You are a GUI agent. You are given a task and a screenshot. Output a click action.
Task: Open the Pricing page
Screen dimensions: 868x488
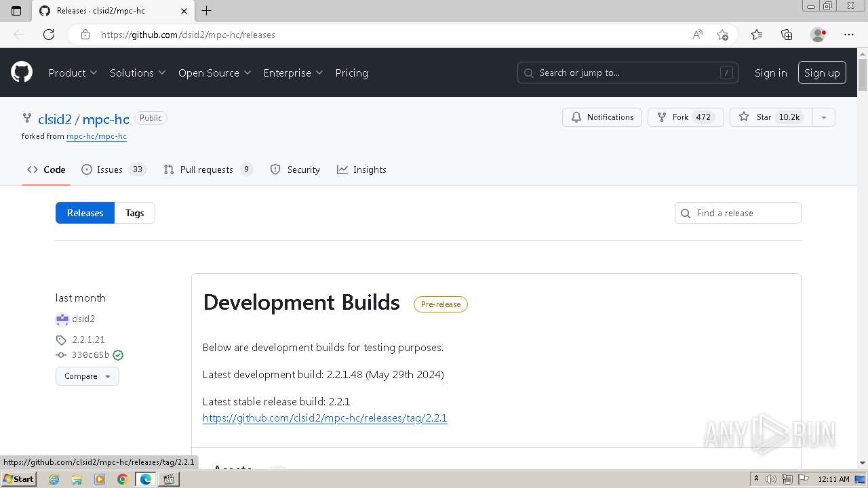point(351,73)
